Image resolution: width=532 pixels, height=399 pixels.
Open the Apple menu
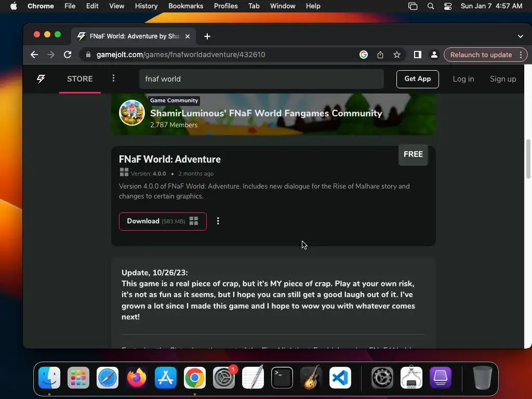pos(14,6)
